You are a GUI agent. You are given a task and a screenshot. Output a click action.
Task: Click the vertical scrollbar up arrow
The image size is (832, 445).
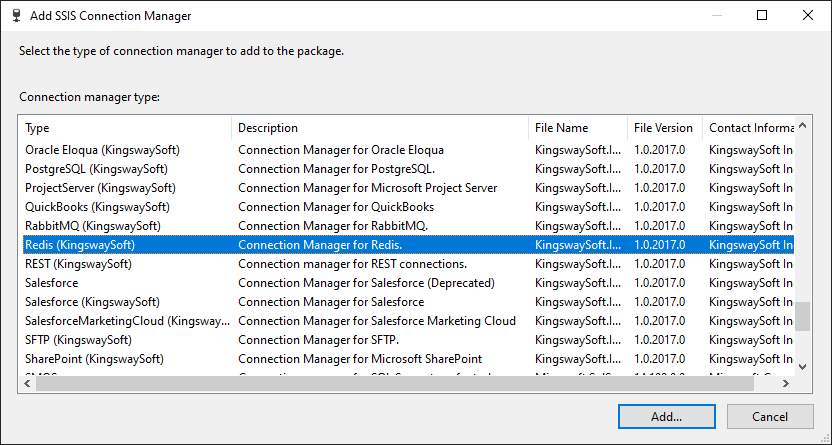[x=802, y=126]
